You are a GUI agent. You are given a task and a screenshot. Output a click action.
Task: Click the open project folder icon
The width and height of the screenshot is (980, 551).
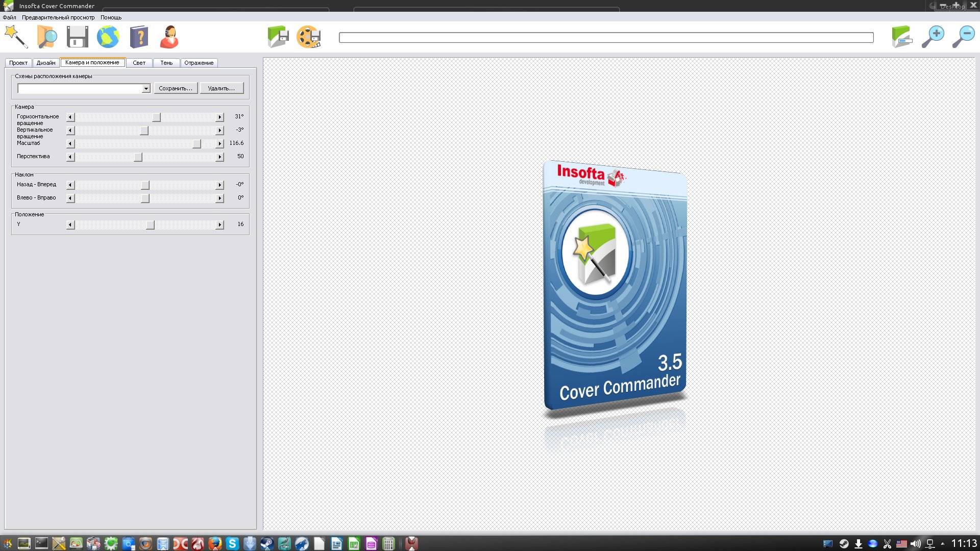[47, 37]
